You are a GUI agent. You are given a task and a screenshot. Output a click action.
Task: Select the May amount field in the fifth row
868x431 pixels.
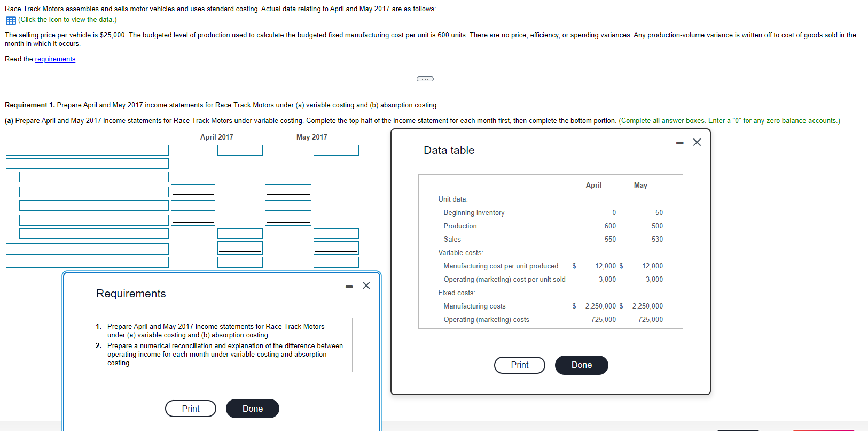click(288, 205)
